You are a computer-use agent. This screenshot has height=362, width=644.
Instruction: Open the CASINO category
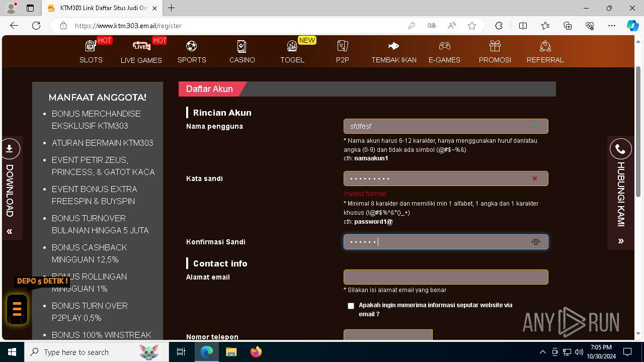(x=242, y=52)
